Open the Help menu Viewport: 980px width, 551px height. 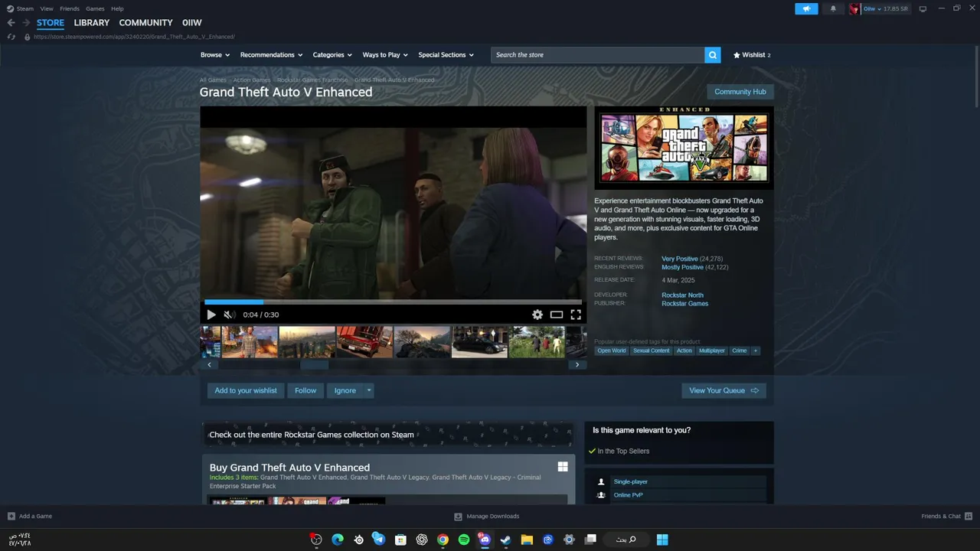click(117, 8)
